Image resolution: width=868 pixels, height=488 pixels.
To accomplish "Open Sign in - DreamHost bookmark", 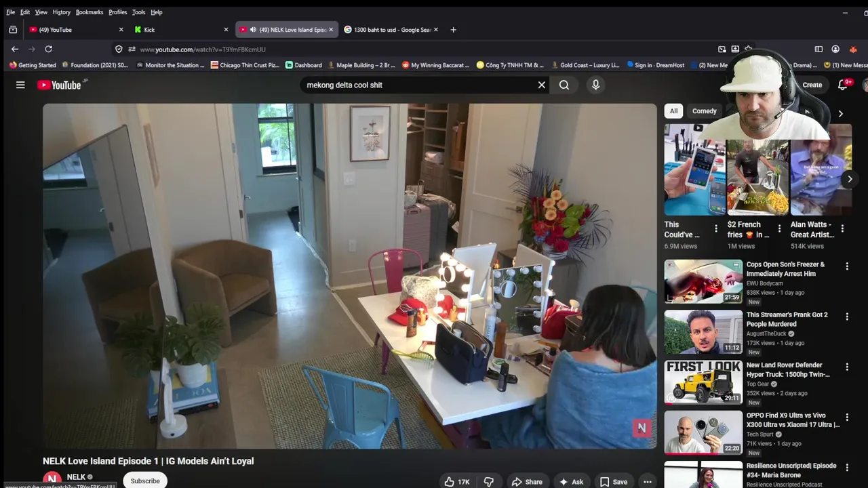I will tap(655, 65).
